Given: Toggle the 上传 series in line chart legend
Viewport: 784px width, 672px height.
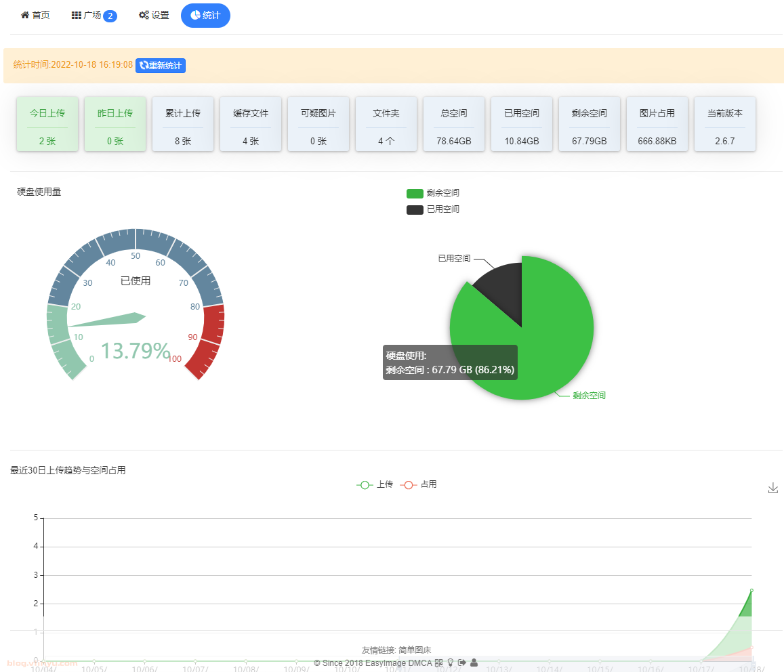Looking at the screenshot, I should click(x=375, y=485).
